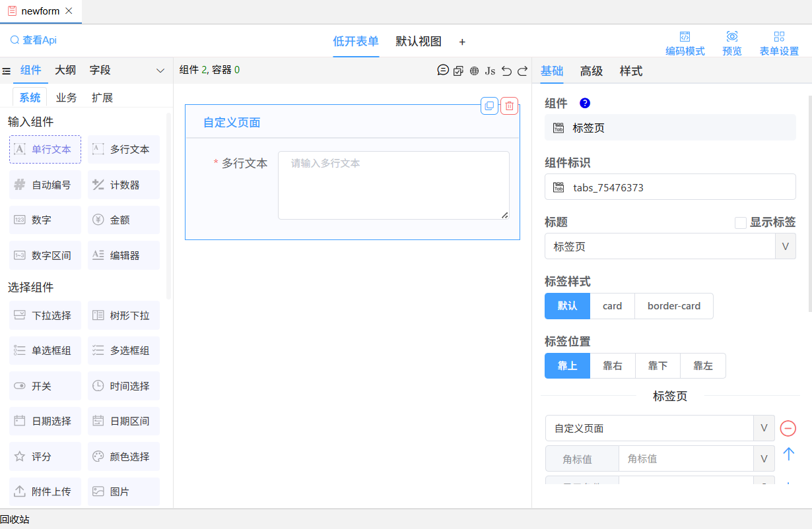Switch to the 业务 components tab
This screenshot has width=812, height=529.
point(66,98)
